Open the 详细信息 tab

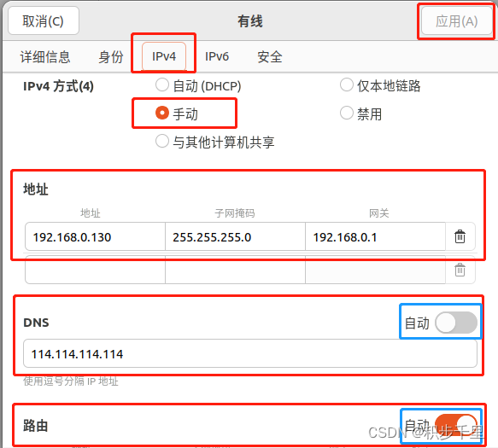click(x=45, y=57)
